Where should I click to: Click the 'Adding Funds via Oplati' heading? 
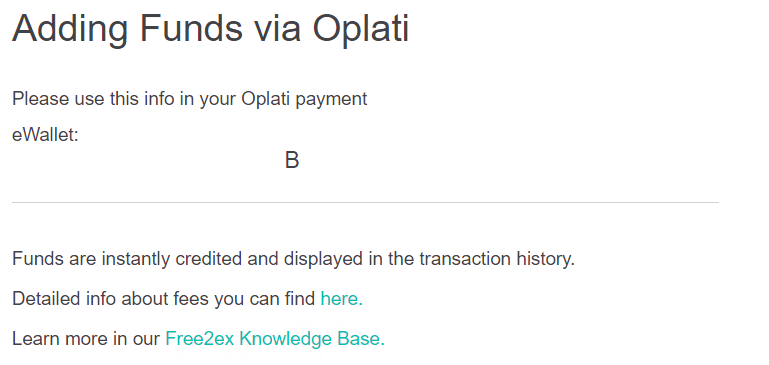coord(210,28)
